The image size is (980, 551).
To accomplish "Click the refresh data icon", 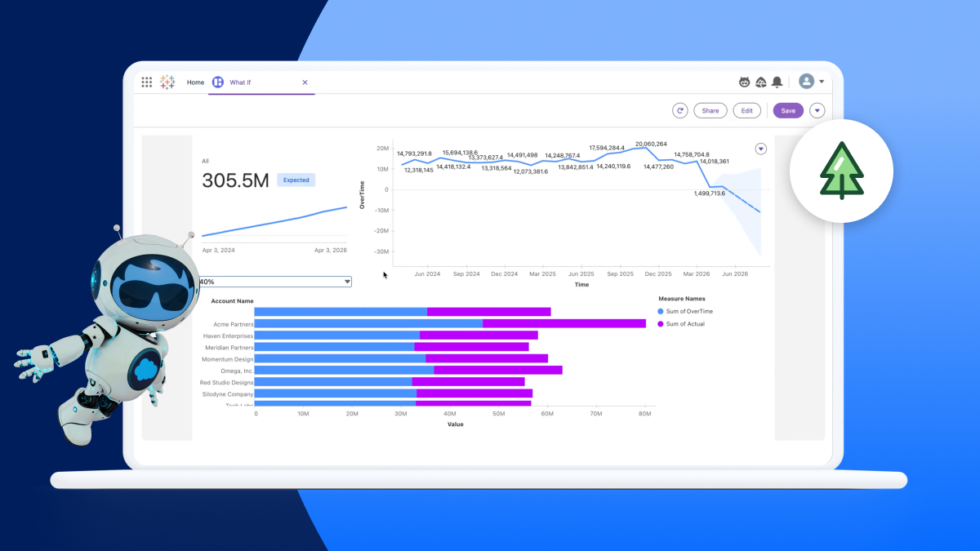I will (679, 110).
